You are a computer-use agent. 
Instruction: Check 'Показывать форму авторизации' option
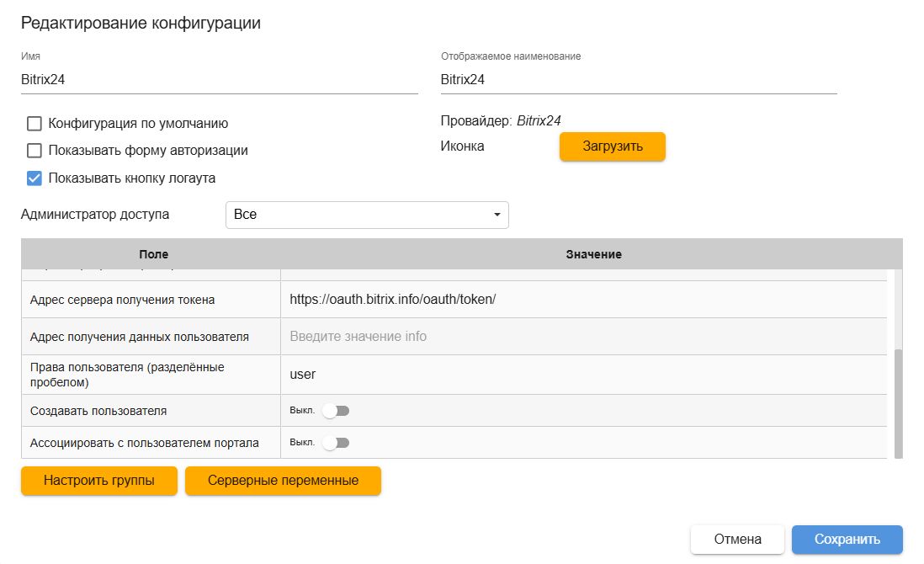pyautogui.click(x=35, y=151)
